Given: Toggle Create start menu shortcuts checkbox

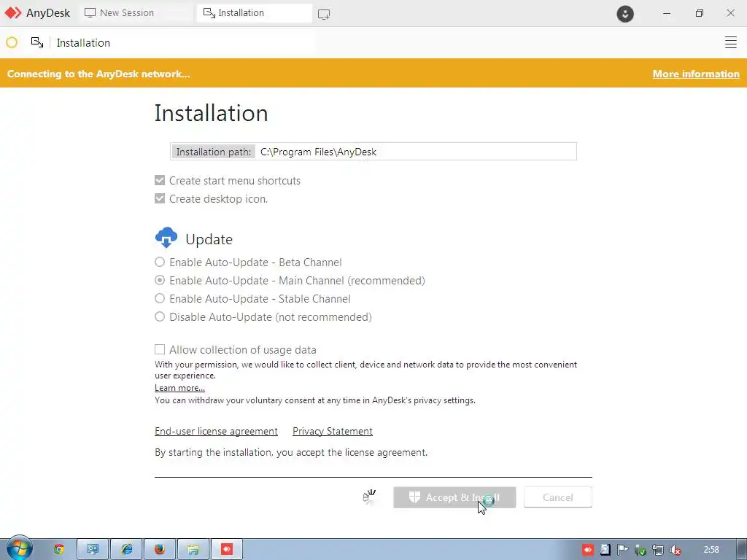Looking at the screenshot, I should click(x=160, y=181).
